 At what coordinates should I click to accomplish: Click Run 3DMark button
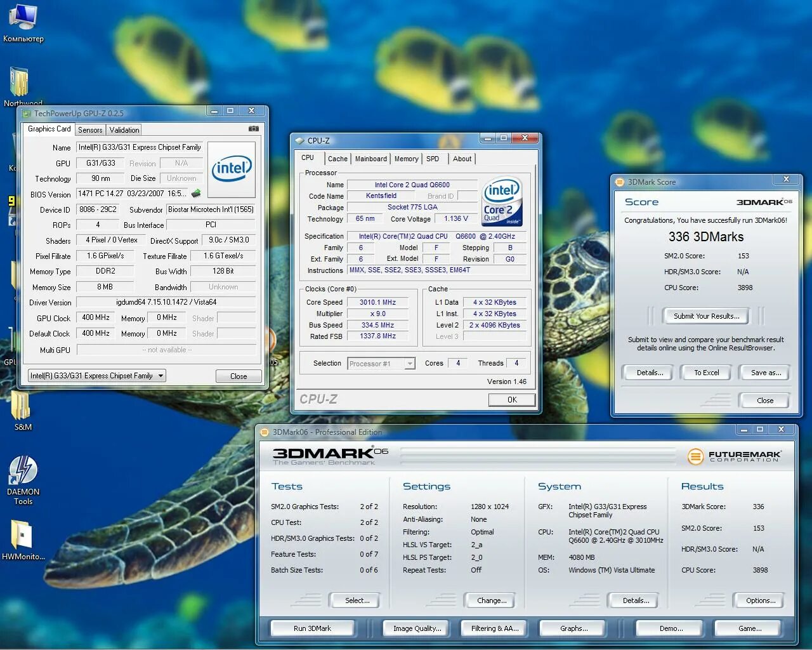pos(312,628)
